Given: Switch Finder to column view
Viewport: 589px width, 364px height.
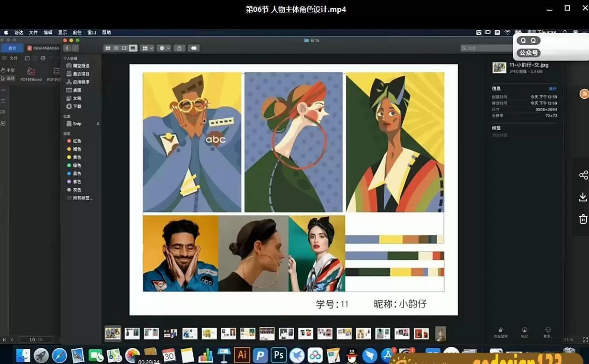Looking at the screenshot, I should (x=125, y=48).
